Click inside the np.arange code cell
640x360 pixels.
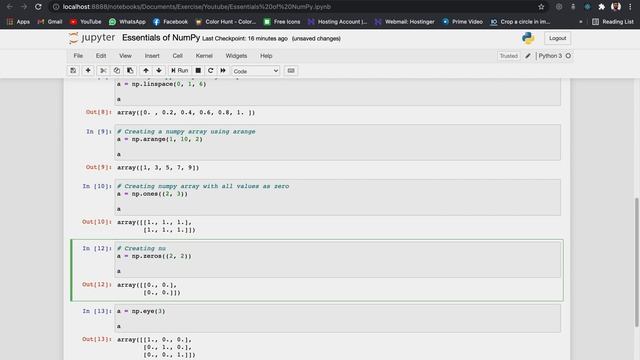coord(338,142)
